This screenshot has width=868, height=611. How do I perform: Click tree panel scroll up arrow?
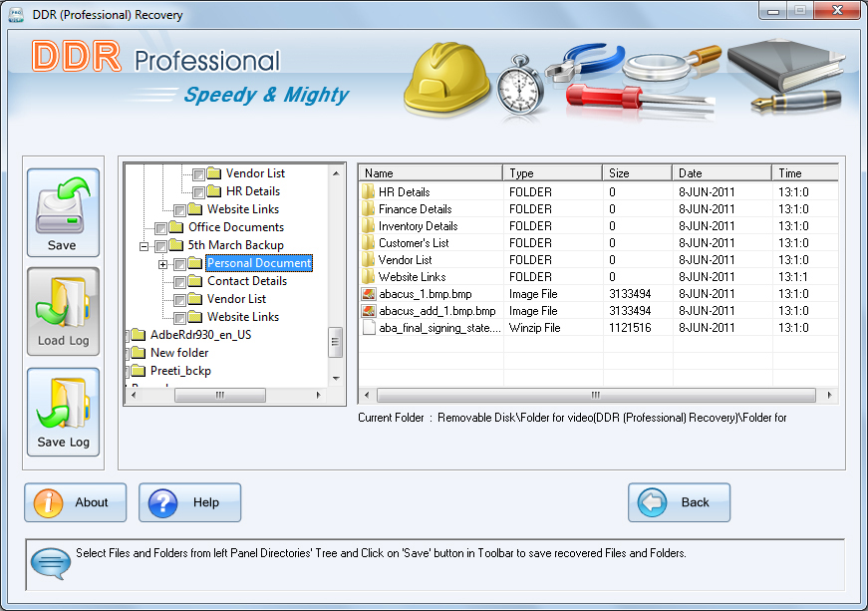(x=336, y=173)
